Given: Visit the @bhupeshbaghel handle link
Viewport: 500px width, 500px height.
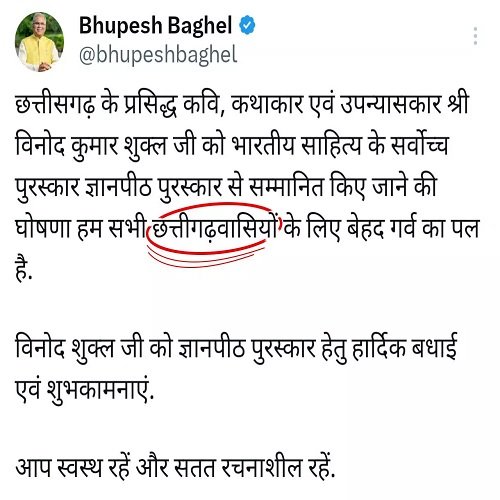Looking at the screenshot, I should pyautogui.click(x=158, y=55).
